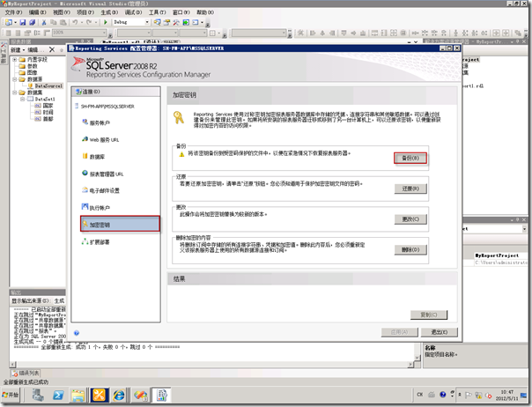Click the Undo arrow icon in toolbar

coord(75,22)
